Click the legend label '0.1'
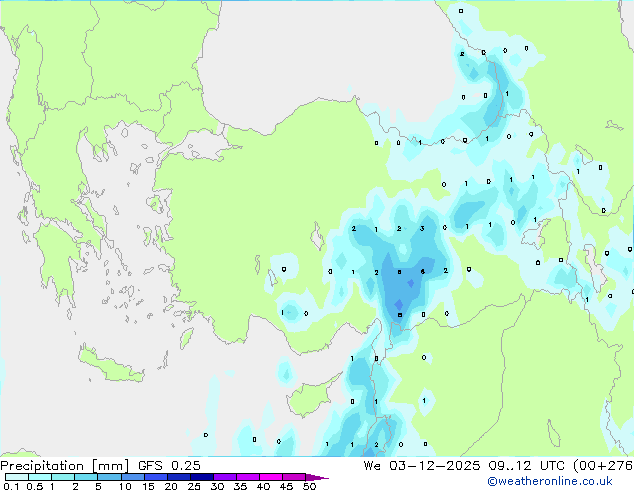 pyautogui.click(x=11, y=486)
